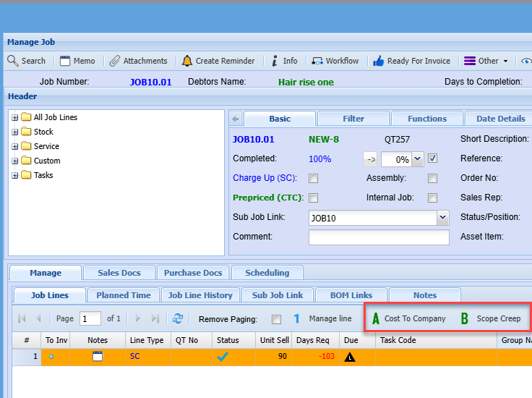This screenshot has height=398, width=532.
Task: Click into the Comment text field
Action: click(379, 237)
